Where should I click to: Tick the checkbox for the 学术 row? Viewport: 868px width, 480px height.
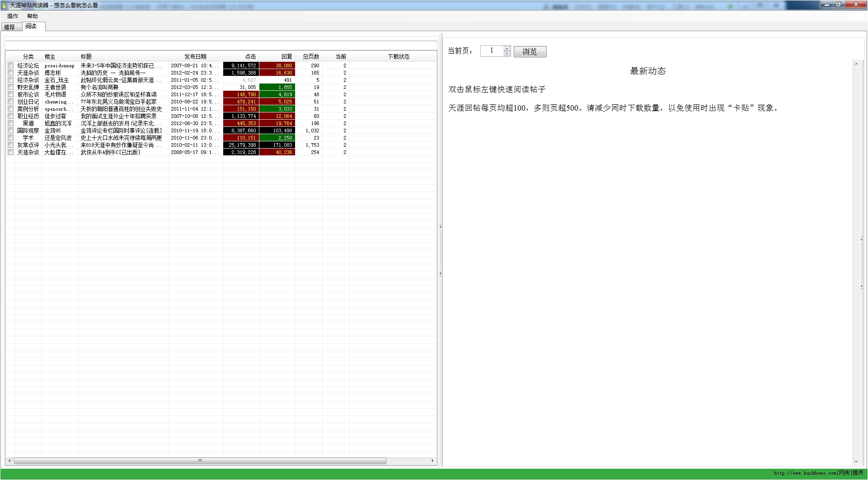(x=11, y=138)
